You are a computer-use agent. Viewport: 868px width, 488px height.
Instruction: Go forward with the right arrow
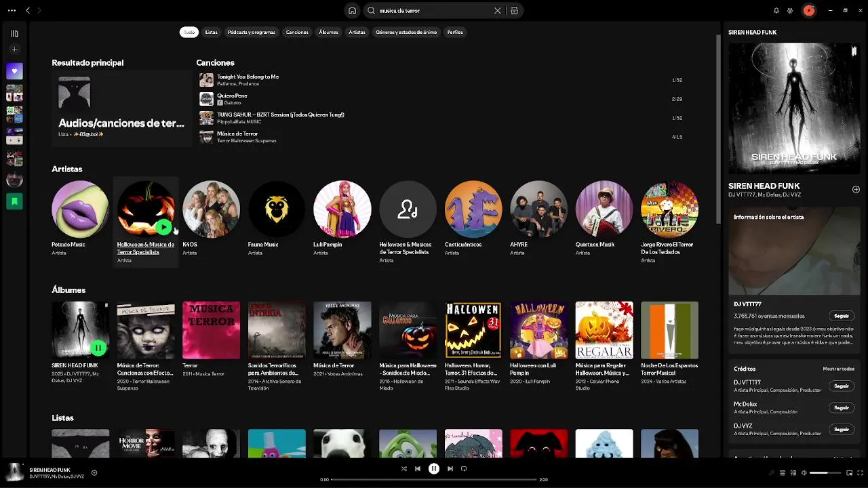pyautogui.click(x=39, y=11)
